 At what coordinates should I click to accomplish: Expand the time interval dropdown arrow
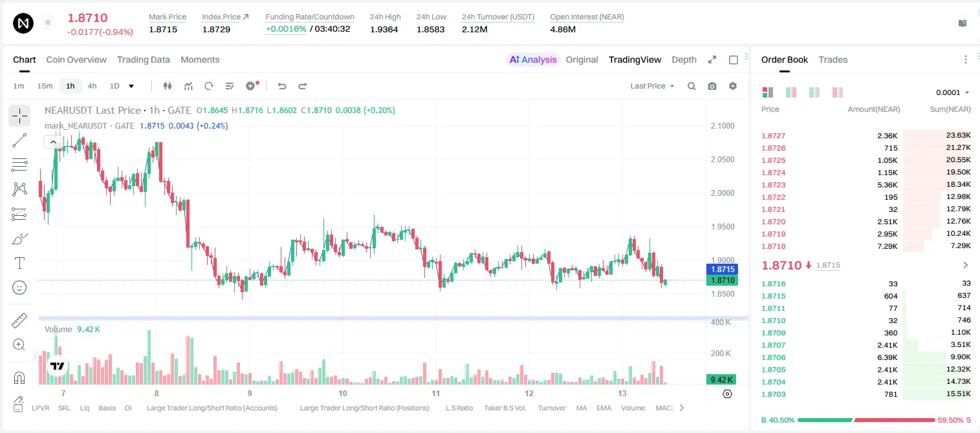[x=131, y=86]
